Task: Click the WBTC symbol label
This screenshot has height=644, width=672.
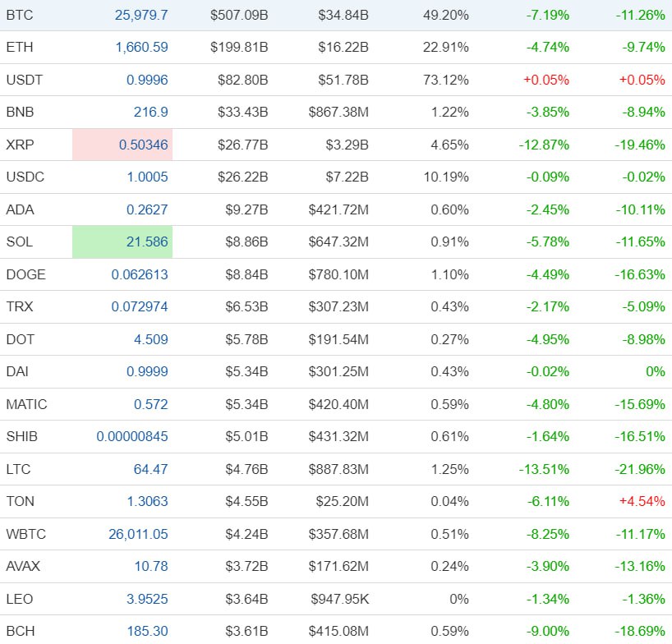Action: tap(26, 534)
